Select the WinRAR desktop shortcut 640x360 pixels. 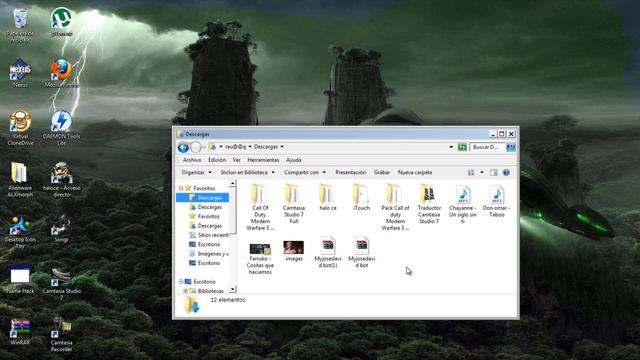click(x=20, y=332)
